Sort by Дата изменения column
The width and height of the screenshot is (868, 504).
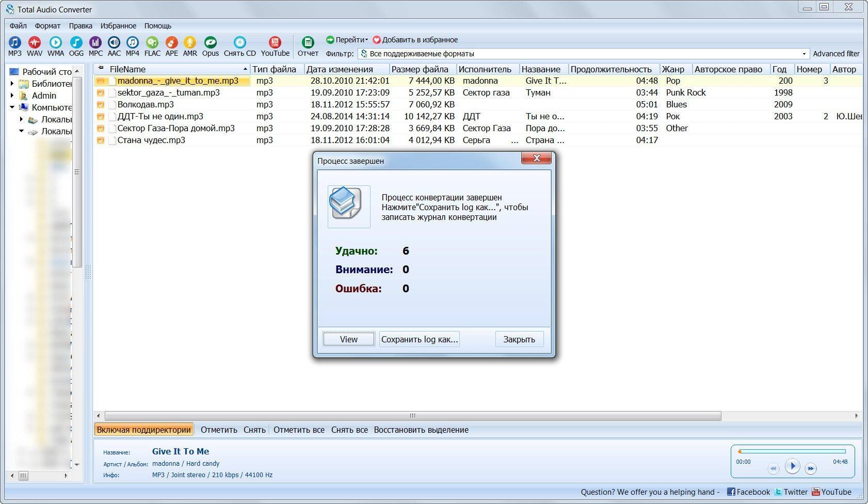(346, 69)
